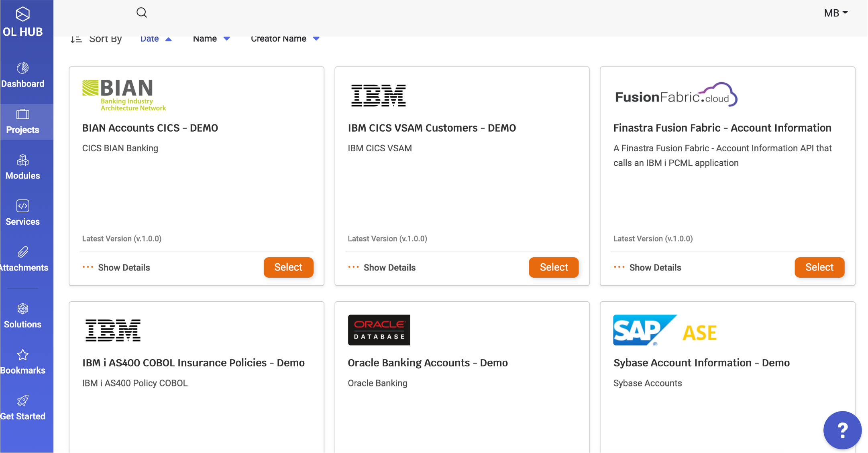Sort projects by Name
868x453 pixels.
[x=205, y=39]
